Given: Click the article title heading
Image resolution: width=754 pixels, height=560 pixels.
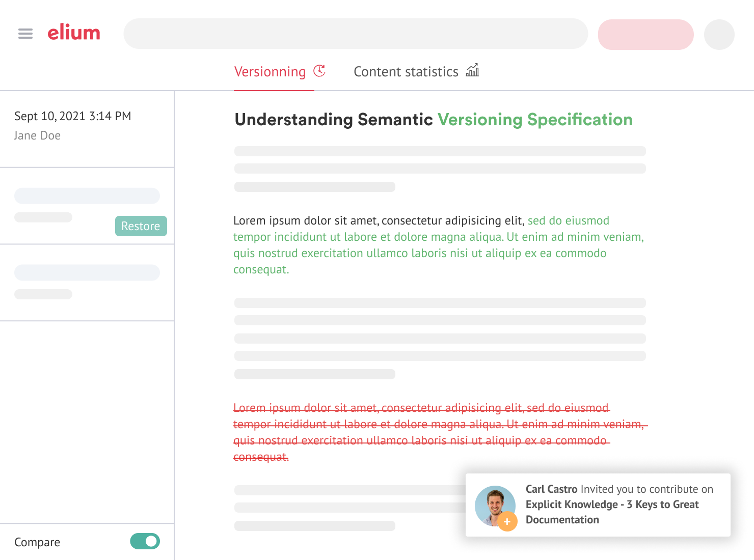Looking at the screenshot, I should 433,120.
